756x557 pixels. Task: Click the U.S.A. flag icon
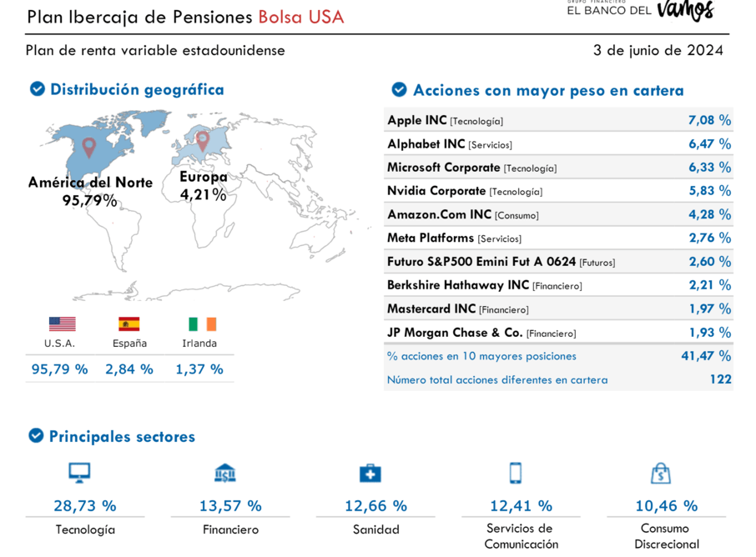coord(63,324)
